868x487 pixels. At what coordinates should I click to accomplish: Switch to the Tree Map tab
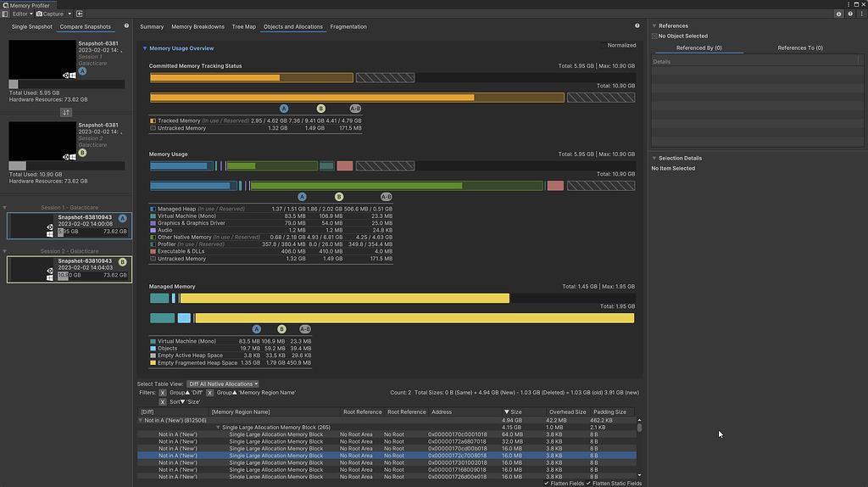[x=243, y=27]
